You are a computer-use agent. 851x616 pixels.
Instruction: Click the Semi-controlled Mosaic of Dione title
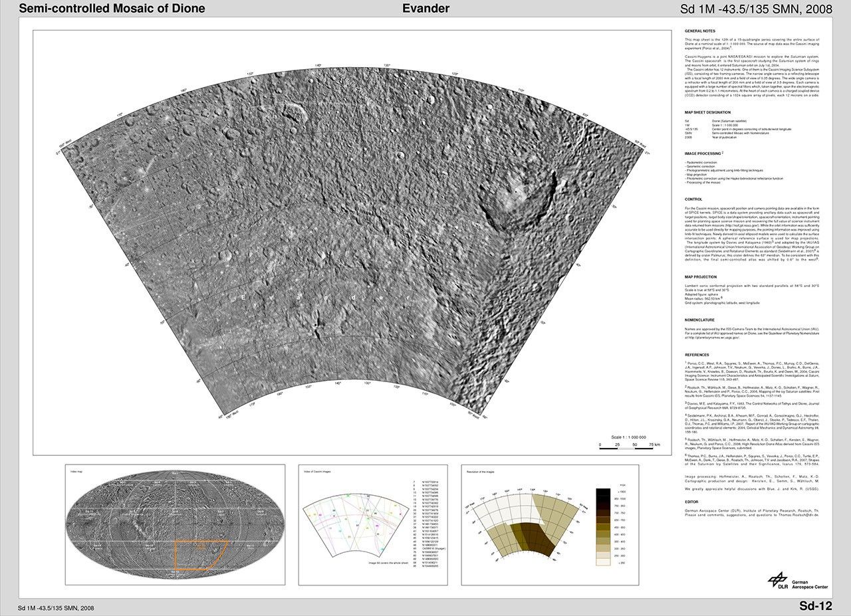112,9
